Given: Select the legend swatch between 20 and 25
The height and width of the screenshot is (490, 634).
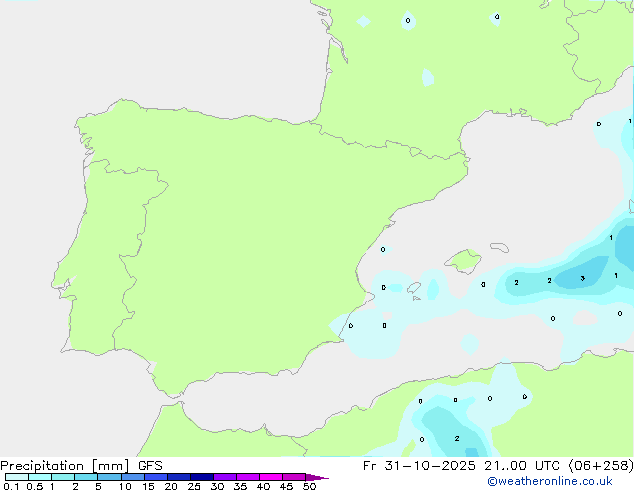Looking at the screenshot, I should click(179, 477).
